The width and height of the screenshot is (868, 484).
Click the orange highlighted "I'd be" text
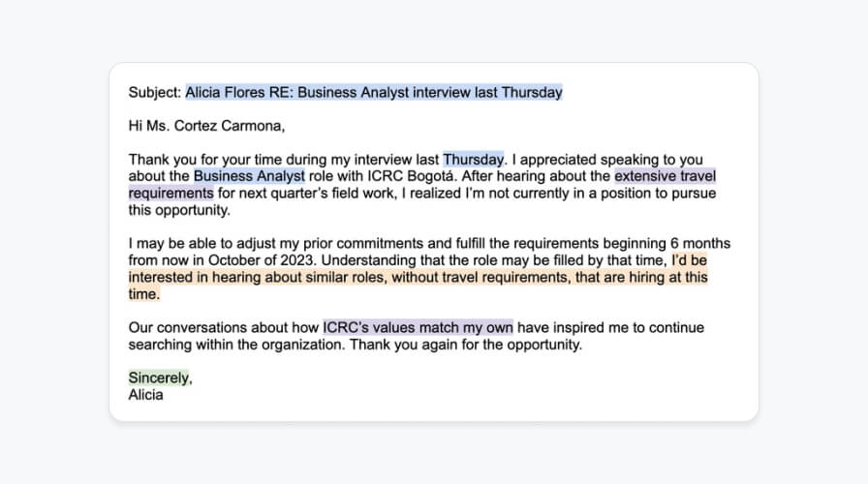[x=689, y=260]
